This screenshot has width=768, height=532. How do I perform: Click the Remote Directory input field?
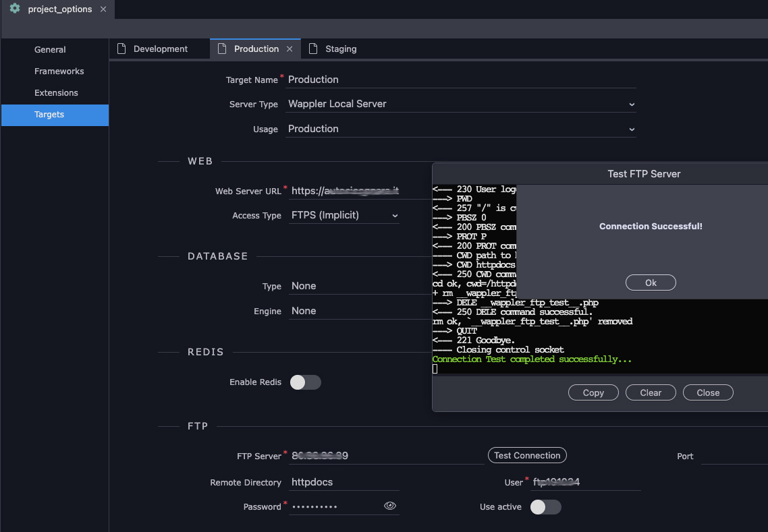pyautogui.click(x=344, y=482)
